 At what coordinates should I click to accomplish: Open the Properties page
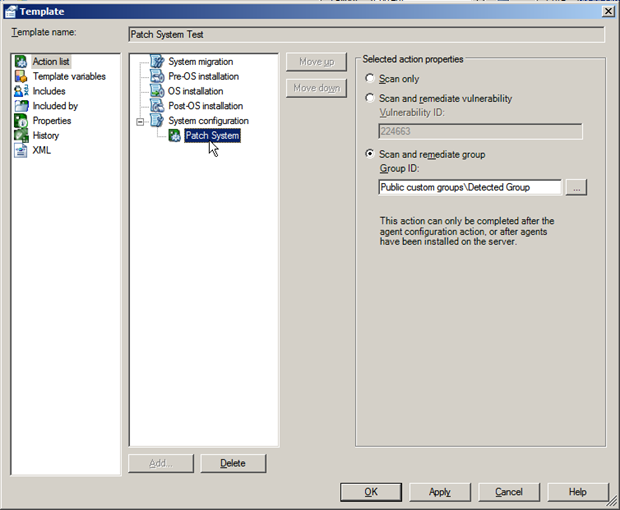[x=52, y=121]
